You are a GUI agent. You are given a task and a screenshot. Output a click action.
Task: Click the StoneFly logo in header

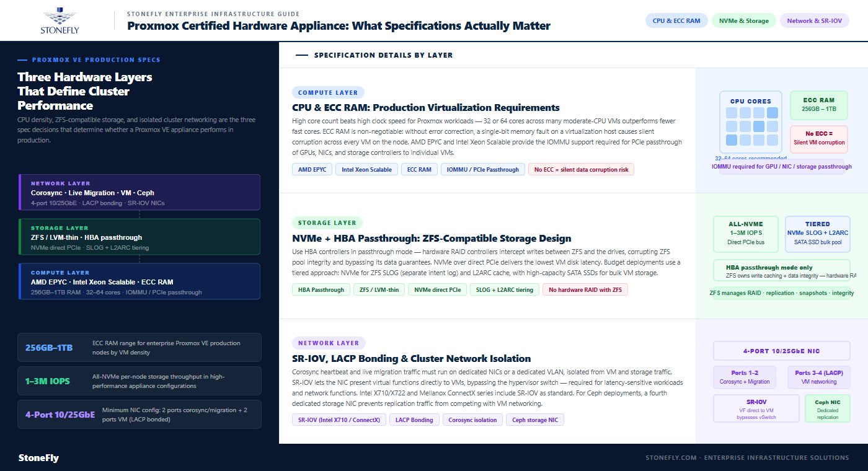[x=60, y=20]
